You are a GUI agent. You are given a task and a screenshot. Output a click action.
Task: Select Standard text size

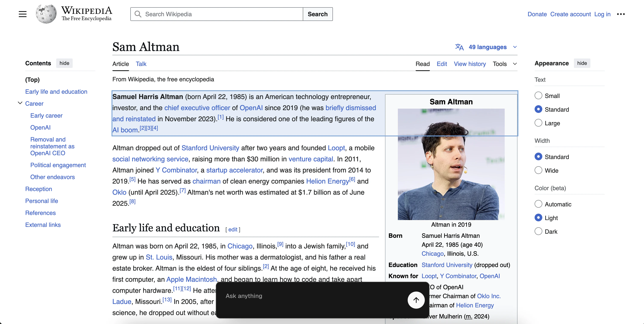pyautogui.click(x=538, y=109)
